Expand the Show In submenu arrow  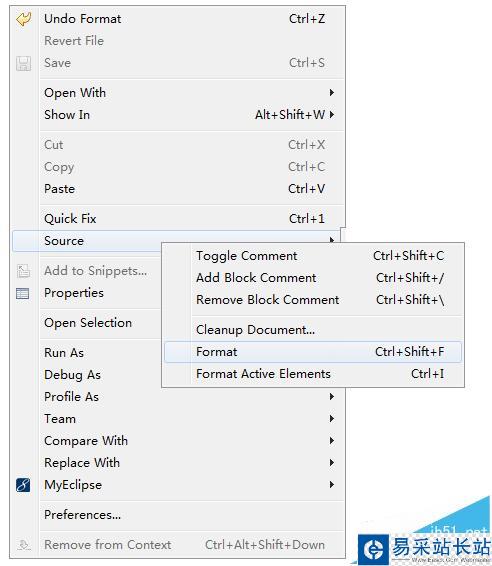click(332, 114)
